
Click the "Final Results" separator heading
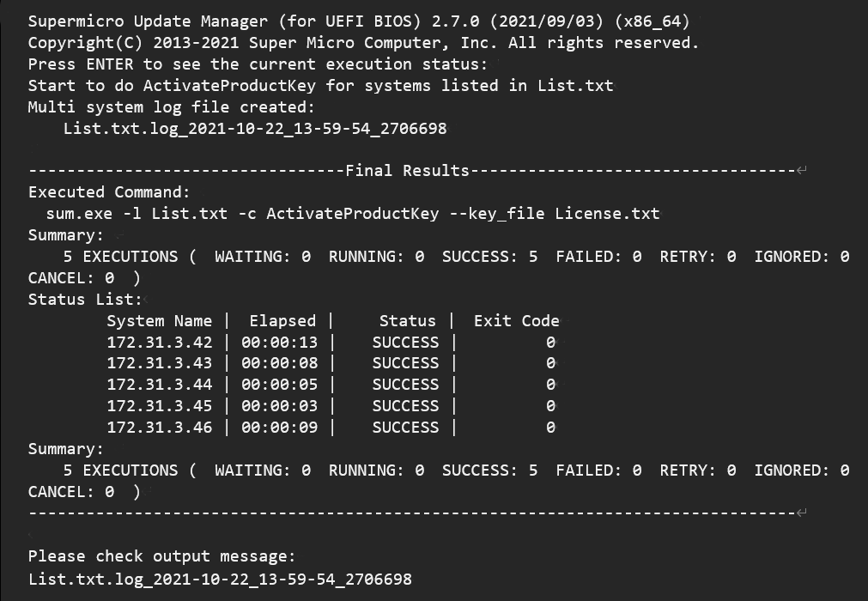(407, 171)
